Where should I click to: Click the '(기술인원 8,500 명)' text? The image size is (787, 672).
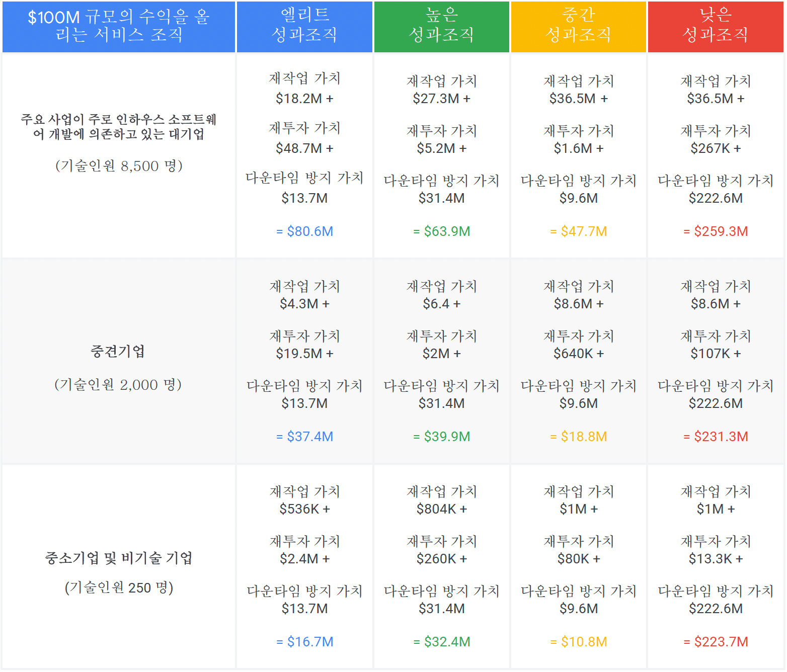tap(119, 165)
